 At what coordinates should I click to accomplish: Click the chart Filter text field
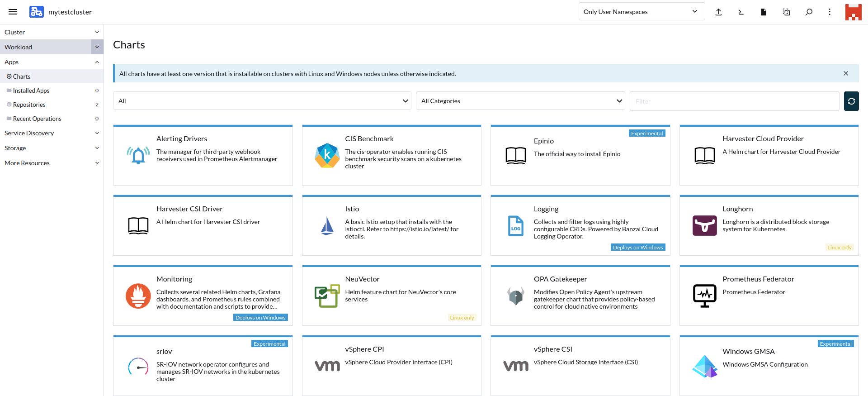[x=734, y=101]
